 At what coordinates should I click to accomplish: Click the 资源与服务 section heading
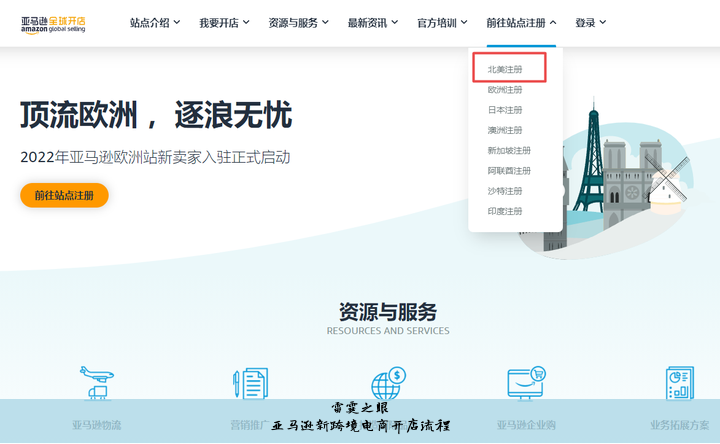[388, 312]
